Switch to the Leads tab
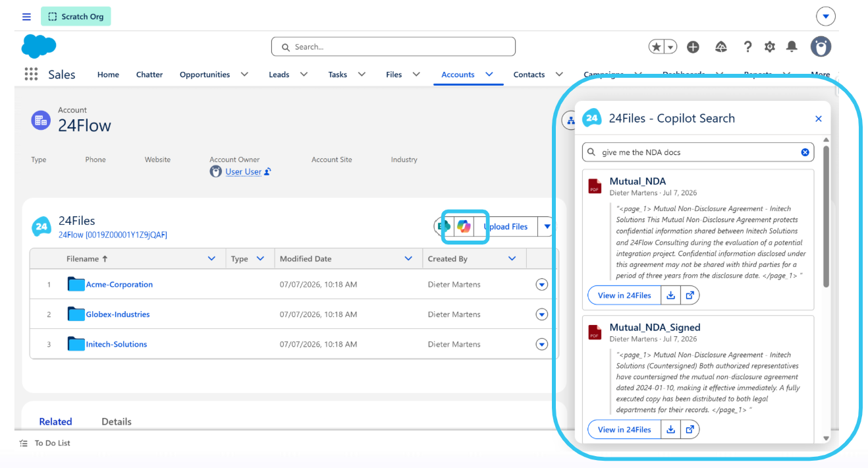868x468 pixels. click(x=279, y=74)
